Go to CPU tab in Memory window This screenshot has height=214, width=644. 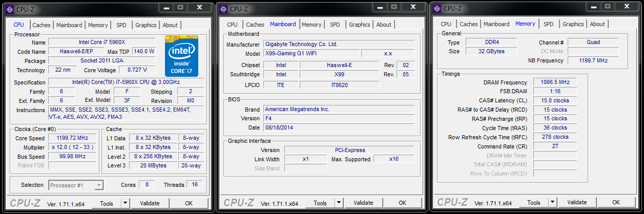pyautogui.click(x=446, y=24)
